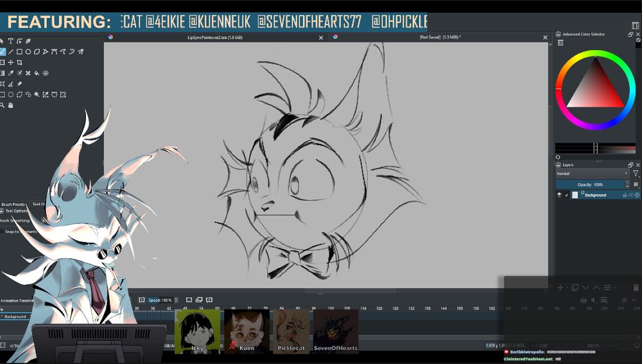Viewport: 642px width, 364px height.
Task: Select the Pan hand tool
Action: point(11,105)
